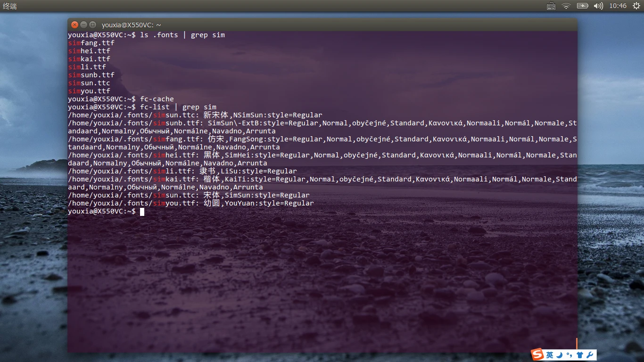Click simkai.ttf in ls output
The width and height of the screenshot is (644, 362).
(x=89, y=59)
